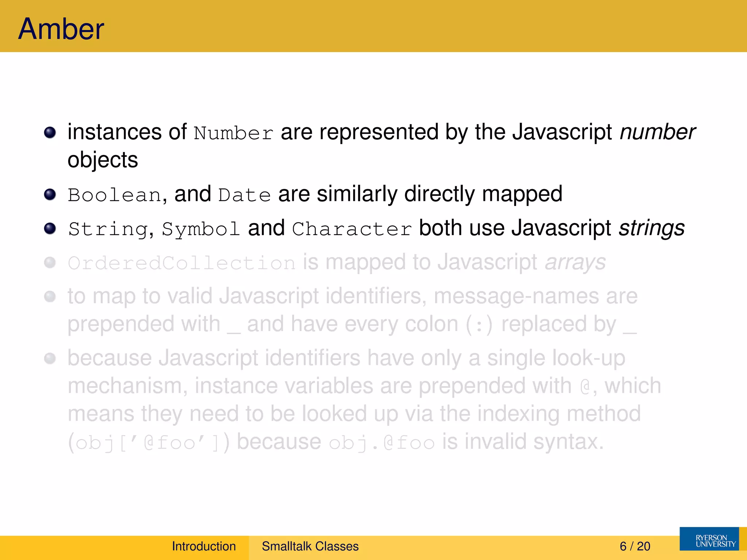The width and height of the screenshot is (747, 560).
Task: Click the Symbol code word
Action: [201, 229]
